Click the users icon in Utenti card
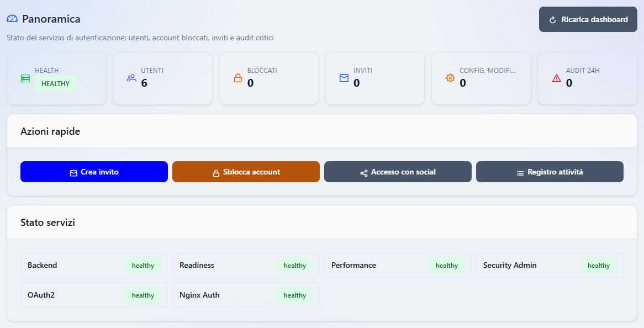Image resolution: width=644 pixels, height=328 pixels. 131,78
